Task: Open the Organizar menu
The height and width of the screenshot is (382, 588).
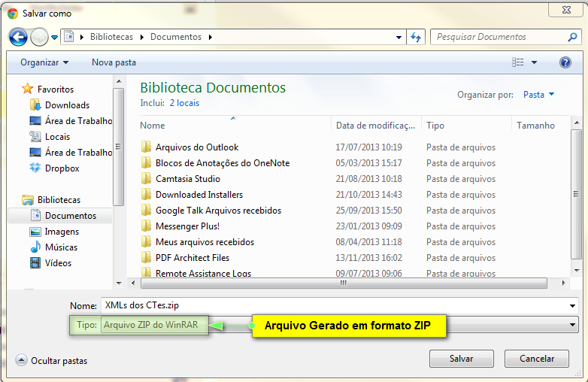Action: pyautogui.click(x=44, y=62)
